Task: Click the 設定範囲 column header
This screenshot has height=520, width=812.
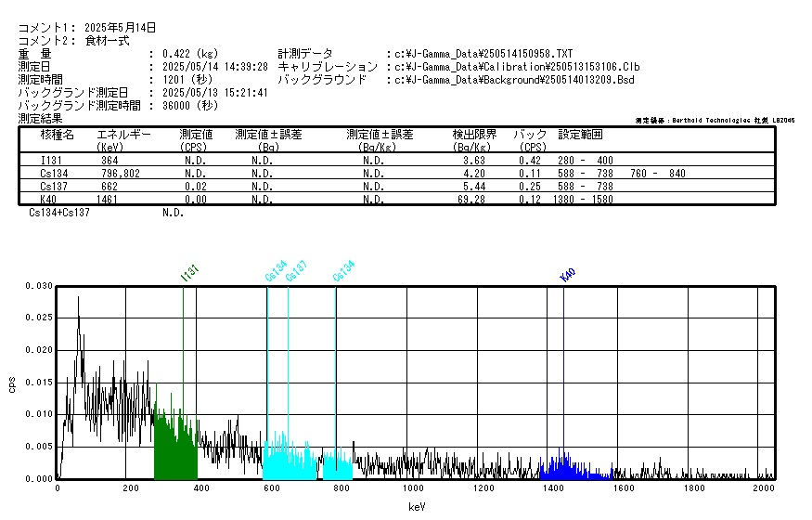Action: pyautogui.click(x=580, y=136)
